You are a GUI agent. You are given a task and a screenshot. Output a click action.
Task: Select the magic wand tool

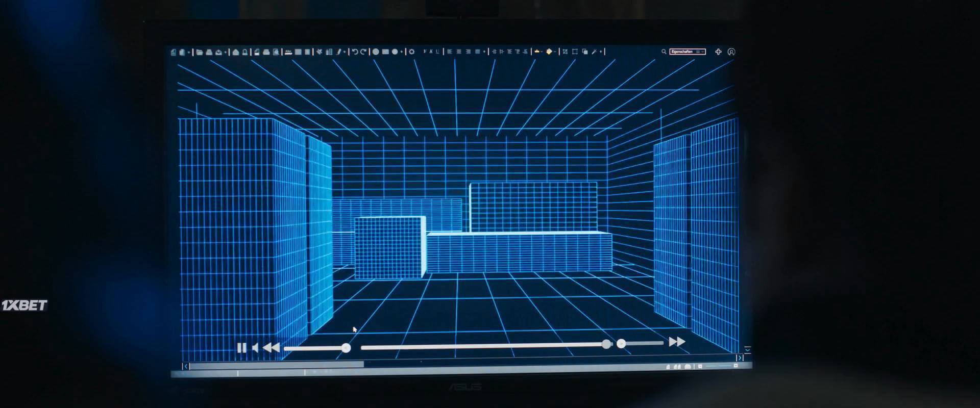595,52
